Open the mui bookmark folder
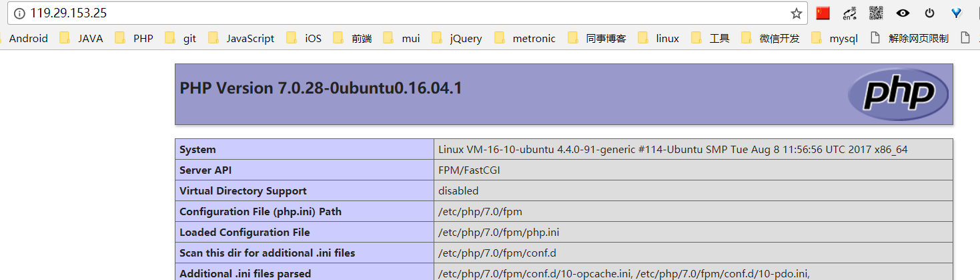Image resolution: width=980 pixels, height=280 pixels. pos(402,38)
